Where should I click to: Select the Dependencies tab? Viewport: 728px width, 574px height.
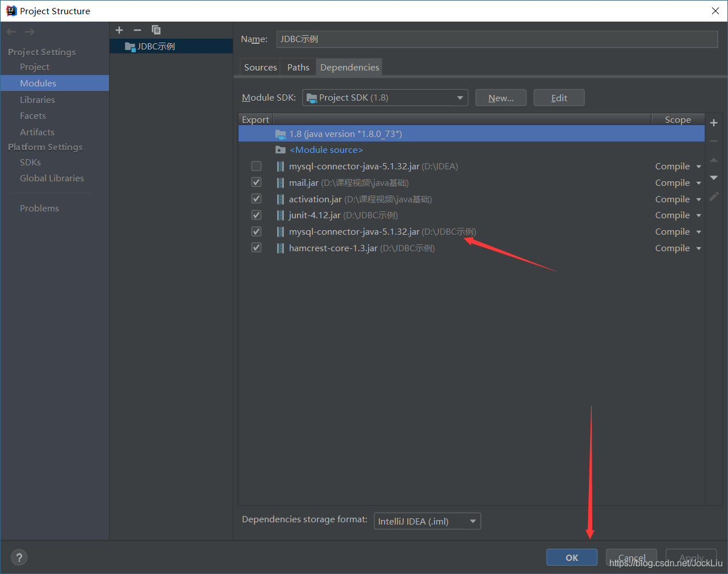pyautogui.click(x=349, y=67)
